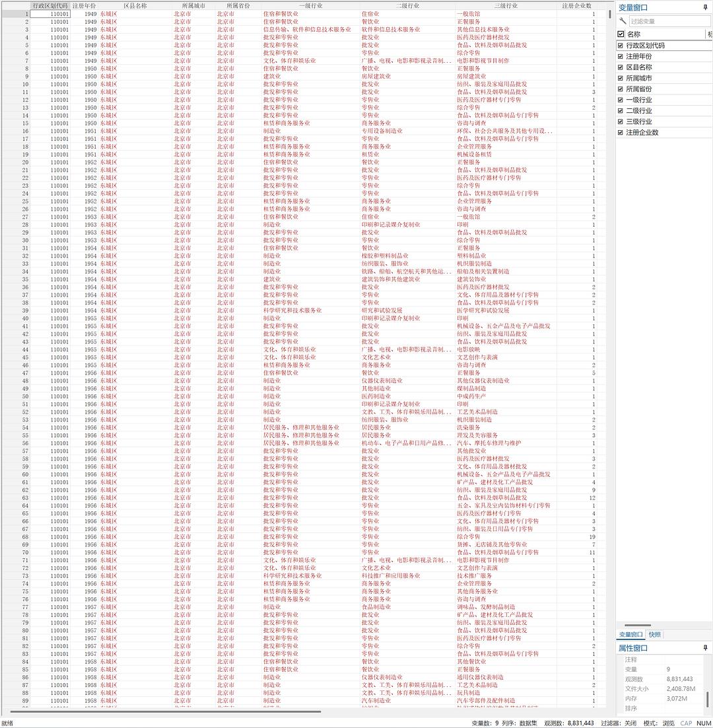Select the value 19 in row 68
The height and width of the screenshot is (728, 713).
pyautogui.click(x=592, y=536)
